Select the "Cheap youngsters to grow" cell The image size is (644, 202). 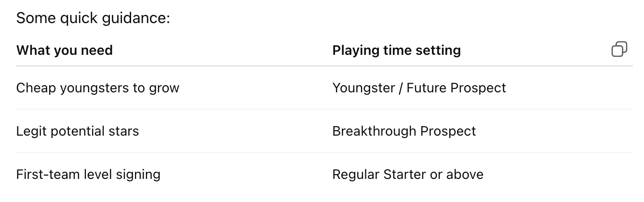[97, 88]
